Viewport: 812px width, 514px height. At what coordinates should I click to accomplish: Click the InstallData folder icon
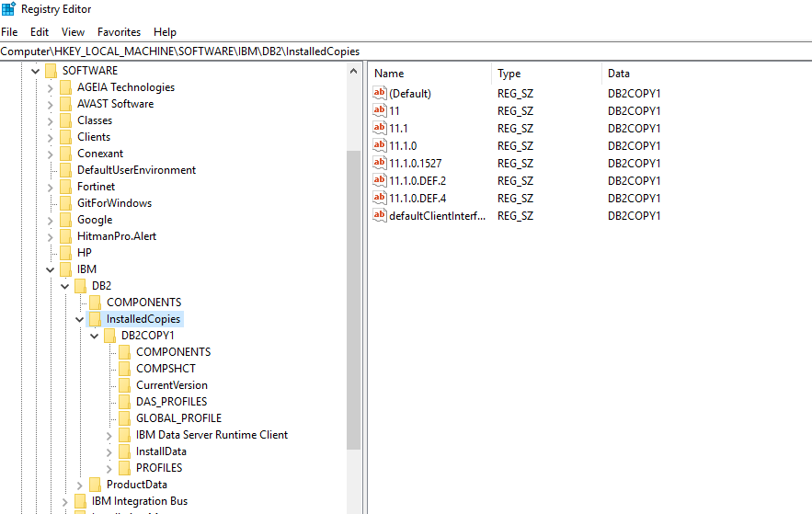(125, 451)
